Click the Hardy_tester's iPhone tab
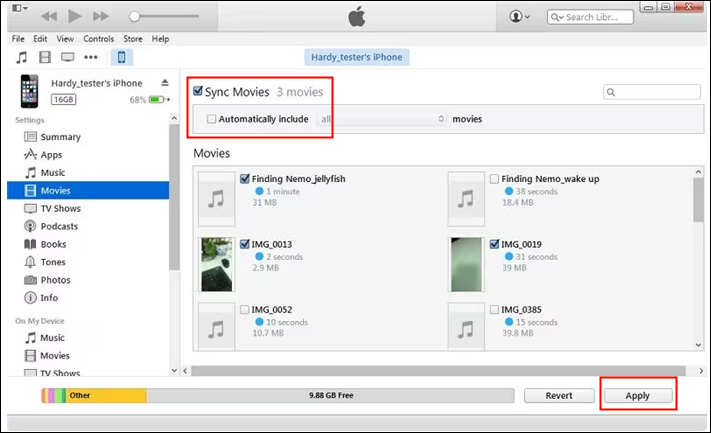 pyautogui.click(x=356, y=57)
